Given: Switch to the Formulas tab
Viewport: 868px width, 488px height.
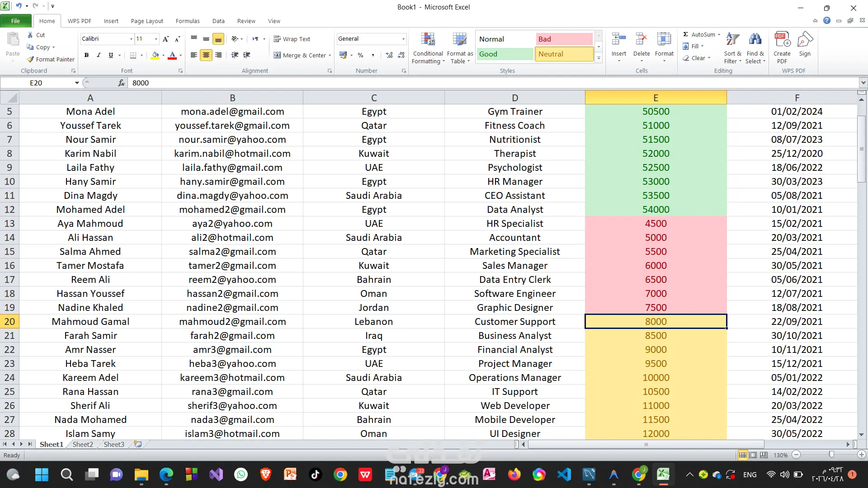Looking at the screenshot, I should click(x=188, y=21).
